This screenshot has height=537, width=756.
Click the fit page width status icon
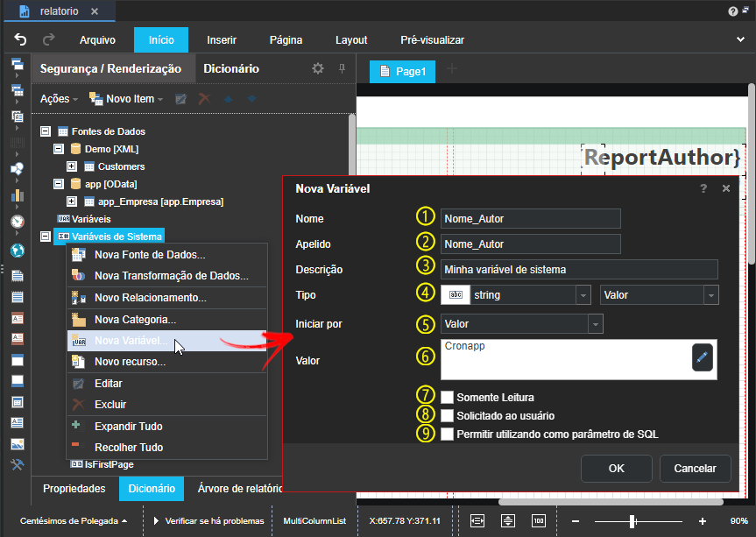[477, 520]
